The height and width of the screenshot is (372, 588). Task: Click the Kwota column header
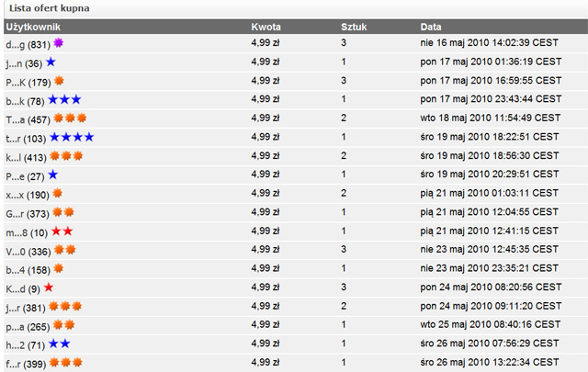pyautogui.click(x=266, y=26)
